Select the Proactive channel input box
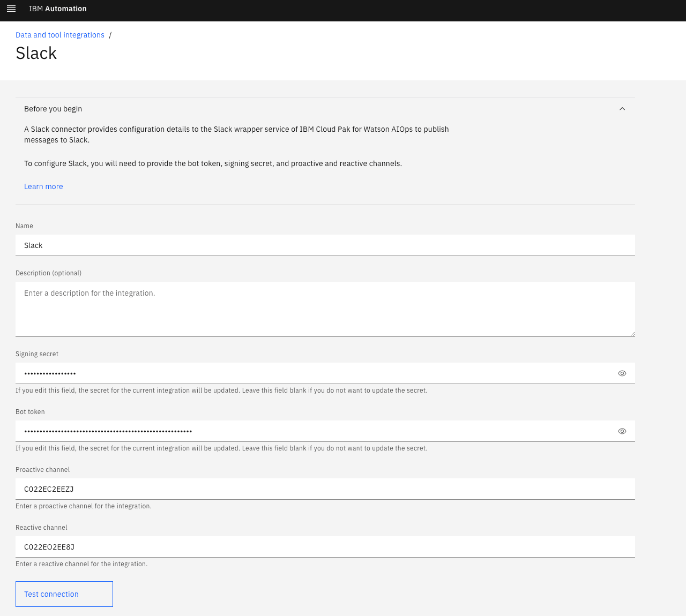This screenshot has width=686, height=616. (x=325, y=489)
